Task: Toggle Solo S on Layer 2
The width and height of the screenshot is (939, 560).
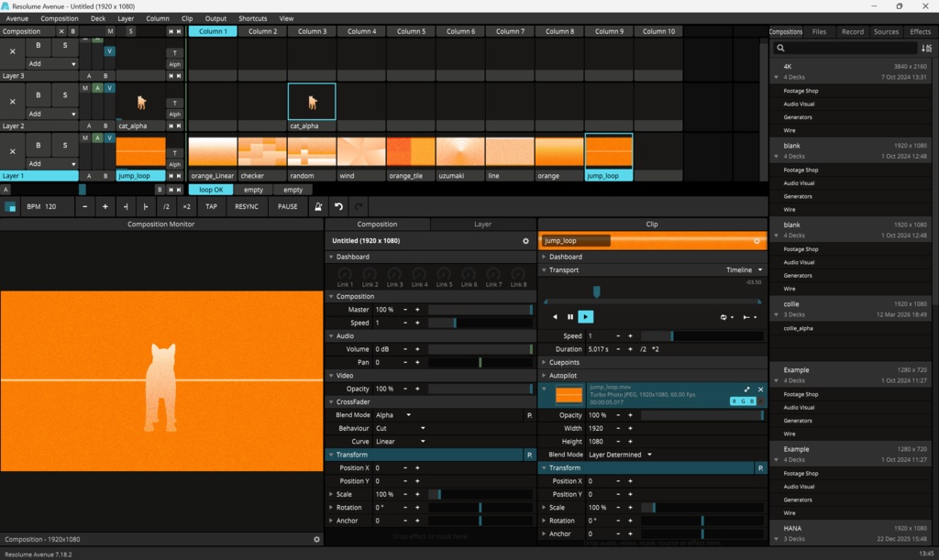Action: (x=65, y=94)
